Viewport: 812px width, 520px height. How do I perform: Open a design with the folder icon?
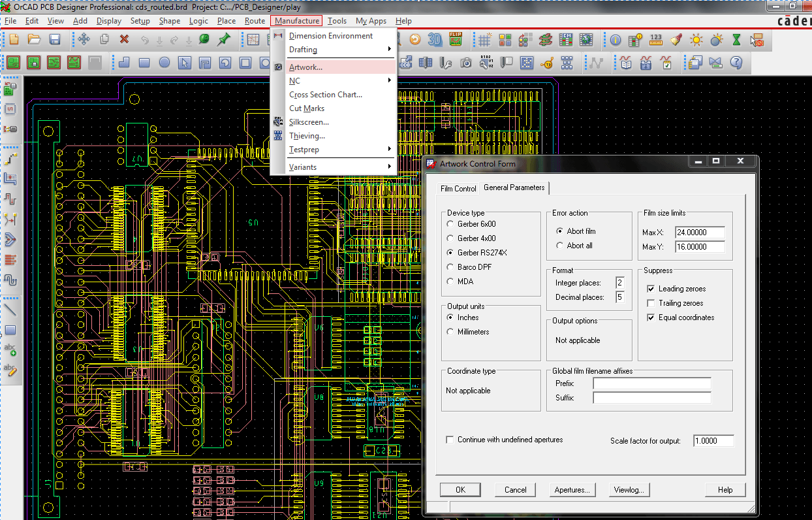35,40
